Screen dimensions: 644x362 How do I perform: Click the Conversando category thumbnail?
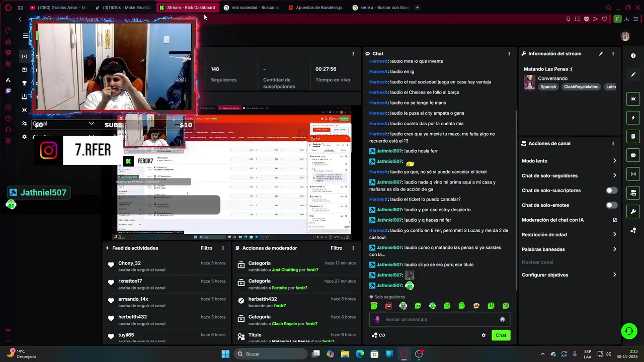(529, 82)
